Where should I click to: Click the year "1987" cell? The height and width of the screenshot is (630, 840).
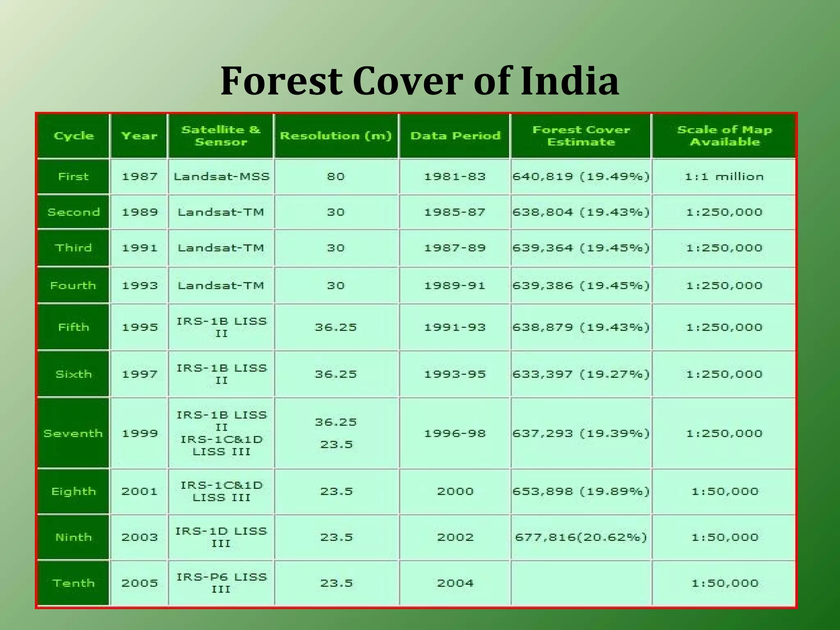click(x=139, y=177)
